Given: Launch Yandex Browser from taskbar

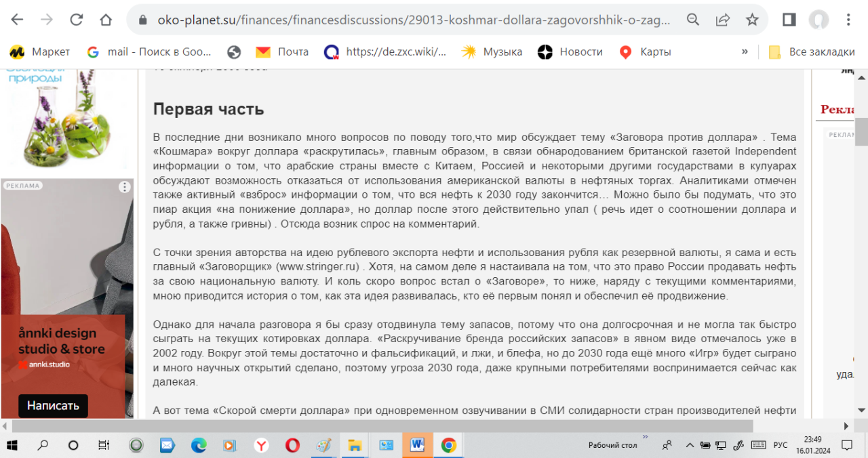Looking at the screenshot, I should (x=261, y=445).
